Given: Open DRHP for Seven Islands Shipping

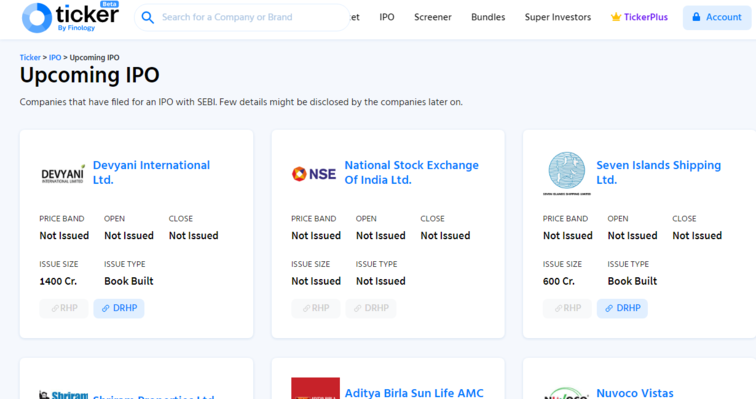Looking at the screenshot, I should click(622, 308).
